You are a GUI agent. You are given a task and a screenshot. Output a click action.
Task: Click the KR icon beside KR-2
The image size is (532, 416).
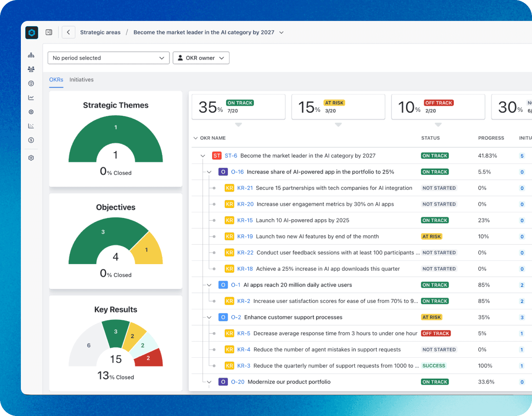pyautogui.click(x=229, y=301)
